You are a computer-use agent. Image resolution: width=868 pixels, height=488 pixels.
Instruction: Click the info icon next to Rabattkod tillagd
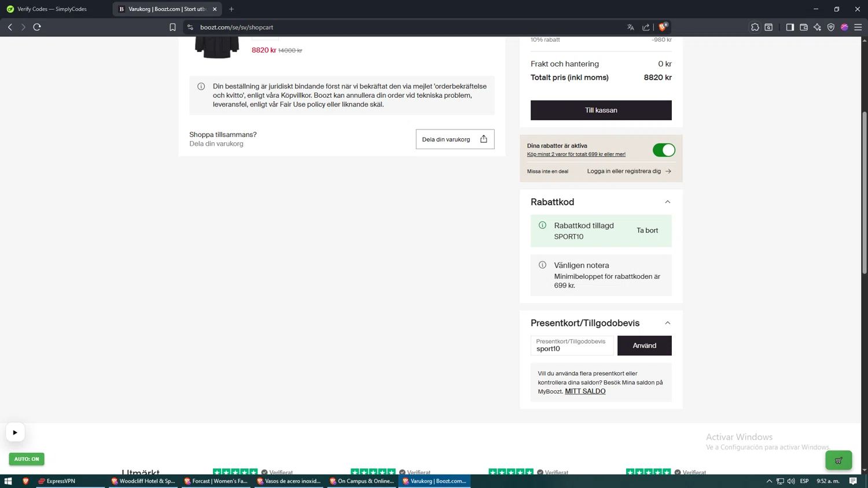542,225
